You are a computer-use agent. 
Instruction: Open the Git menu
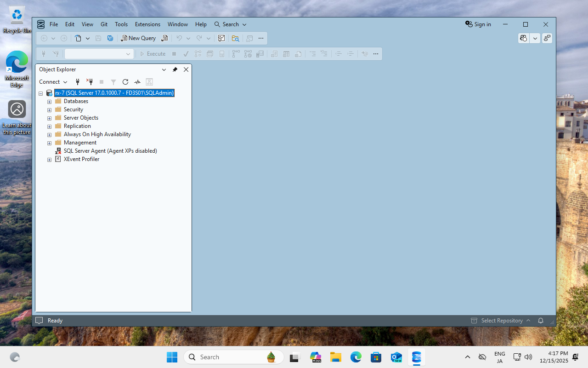pyautogui.click(x=104, y=24)
